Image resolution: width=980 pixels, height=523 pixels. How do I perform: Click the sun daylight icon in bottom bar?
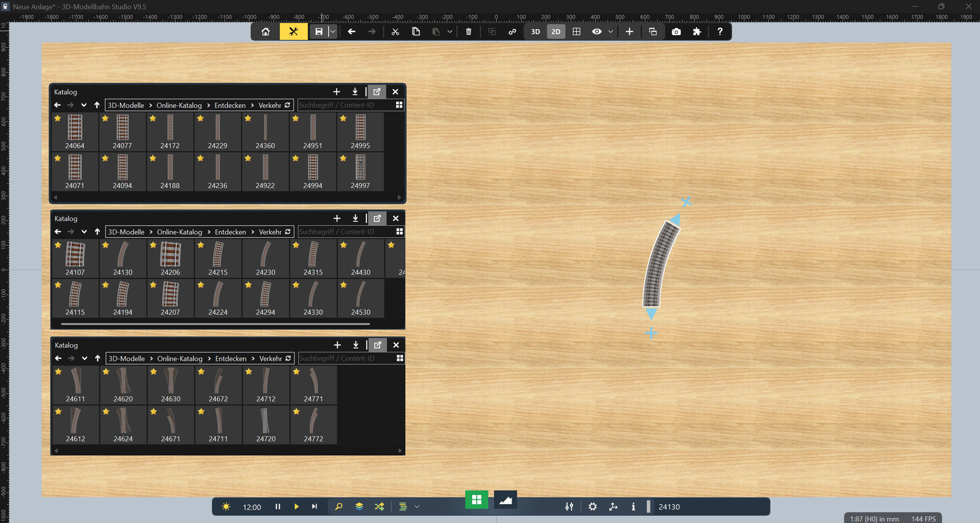226,507
